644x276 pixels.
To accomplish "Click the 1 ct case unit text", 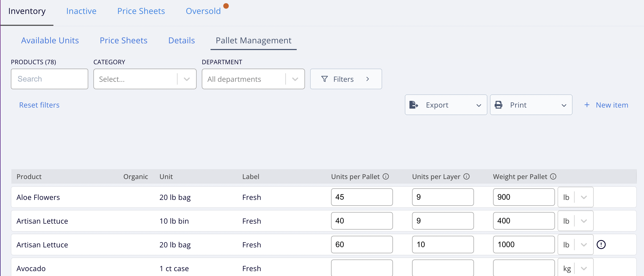I will pyautogui.click(x=174, y=269).
